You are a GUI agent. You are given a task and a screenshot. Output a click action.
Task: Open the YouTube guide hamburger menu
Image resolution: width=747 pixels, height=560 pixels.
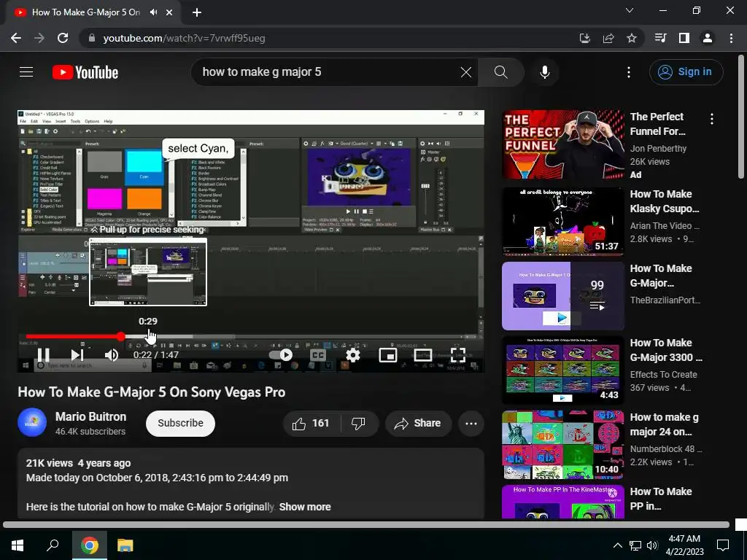[x=26, y=72]
